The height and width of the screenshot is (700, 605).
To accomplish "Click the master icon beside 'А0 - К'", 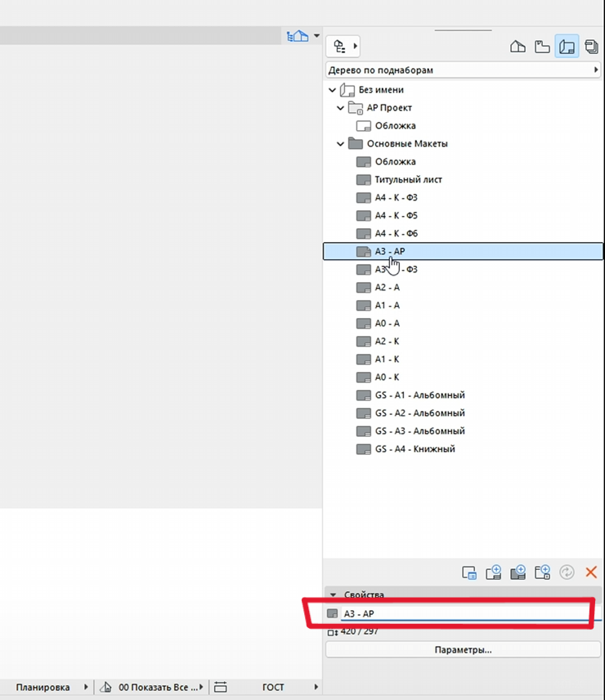I will click(x=364, y=377).
